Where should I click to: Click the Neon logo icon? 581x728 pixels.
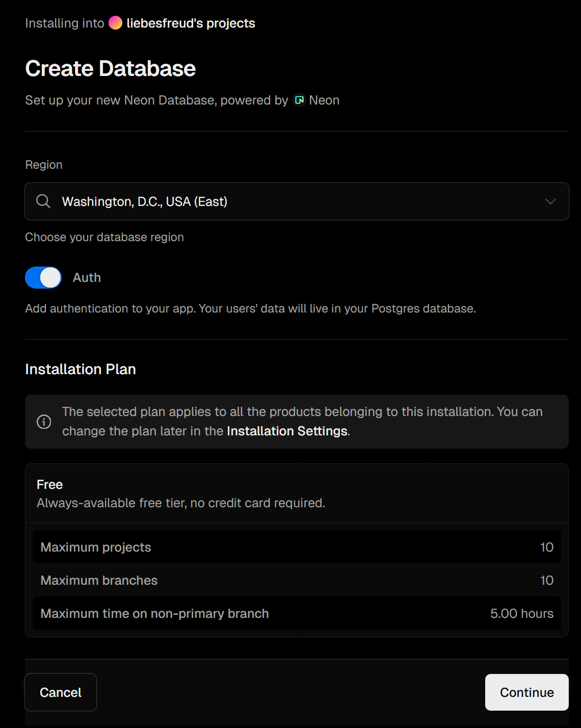point(300,100)
